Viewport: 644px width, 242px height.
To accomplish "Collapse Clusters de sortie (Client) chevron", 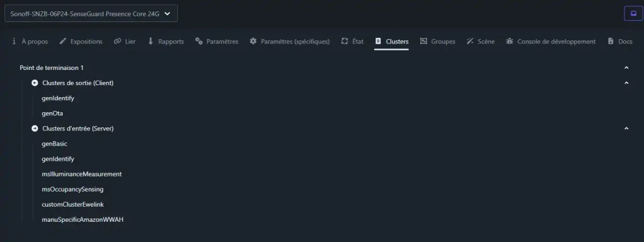I will [626, 83].
